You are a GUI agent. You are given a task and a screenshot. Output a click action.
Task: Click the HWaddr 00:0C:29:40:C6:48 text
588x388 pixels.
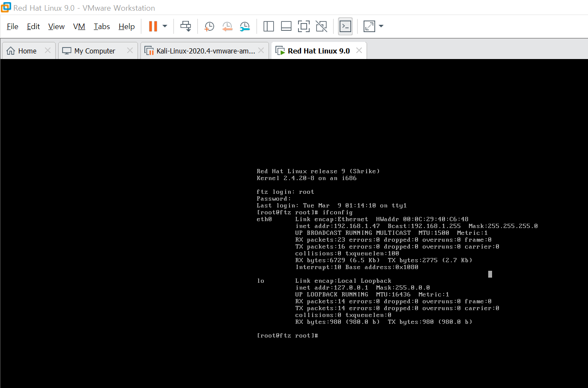422,219
